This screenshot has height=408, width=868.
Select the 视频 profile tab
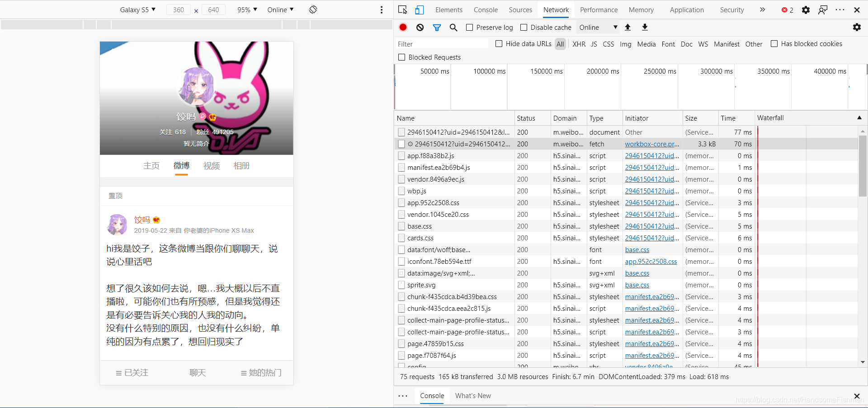pos(212,166)
